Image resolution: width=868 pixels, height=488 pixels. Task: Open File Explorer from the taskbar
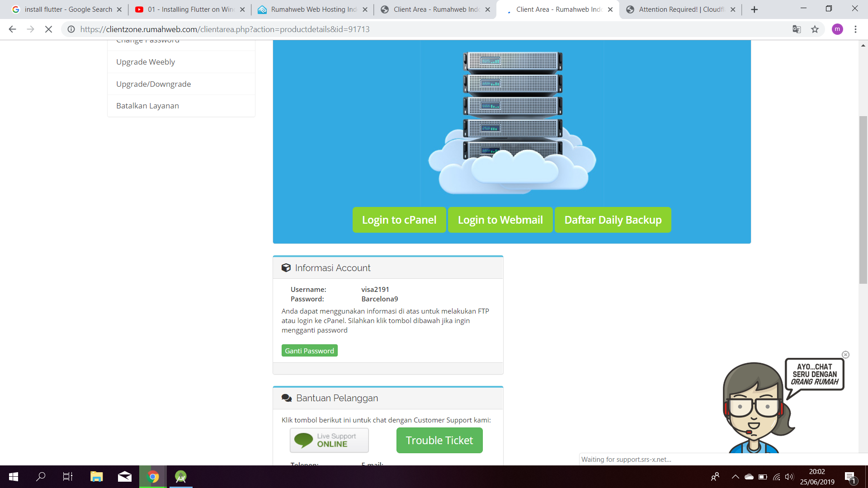click(x=96, y=477)
